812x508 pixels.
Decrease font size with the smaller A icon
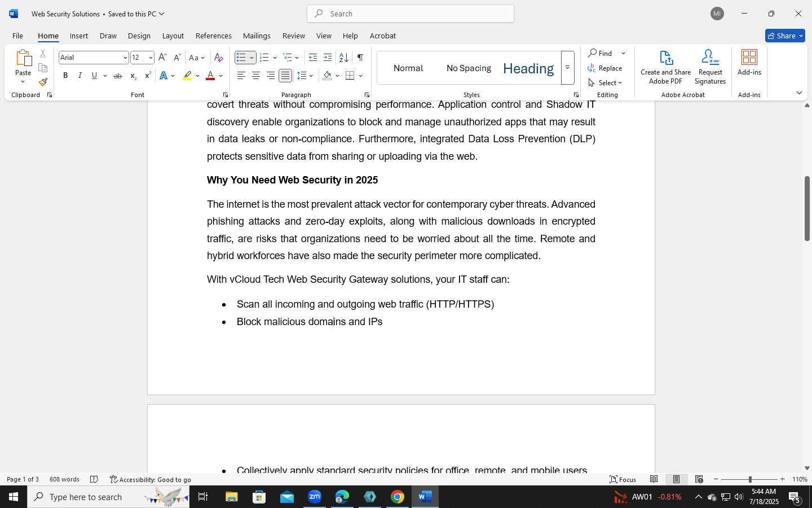tap(177, 58)
